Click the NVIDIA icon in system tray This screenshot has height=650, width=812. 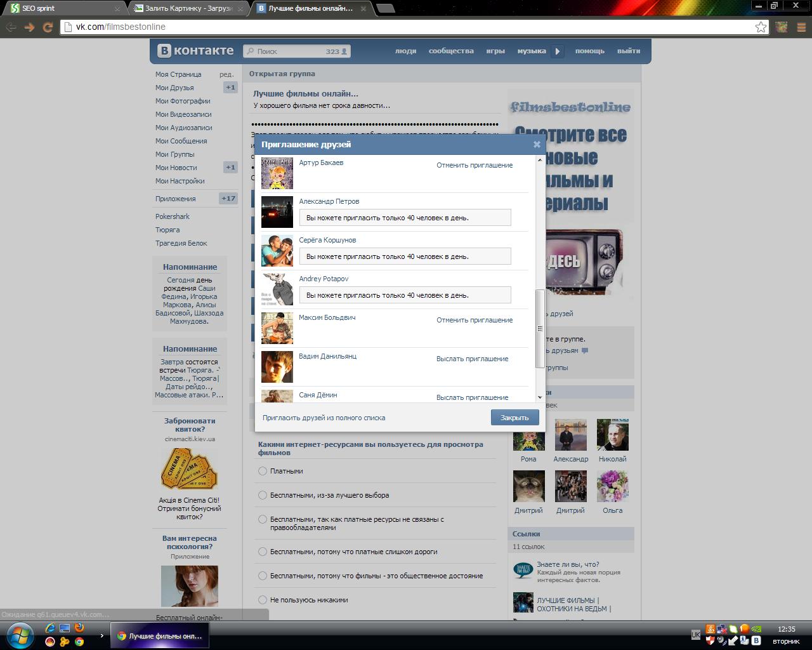pyautogui.click(x=756, y=629)
